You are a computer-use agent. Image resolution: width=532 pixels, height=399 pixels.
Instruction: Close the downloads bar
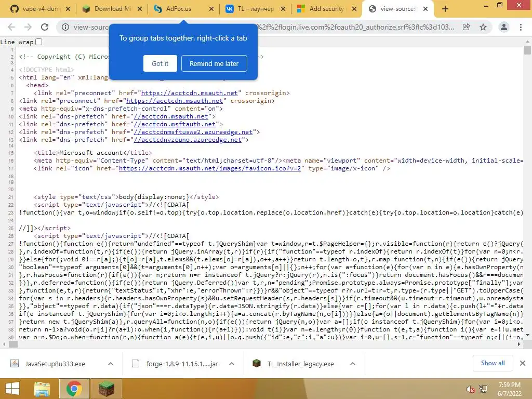[523, 363]
